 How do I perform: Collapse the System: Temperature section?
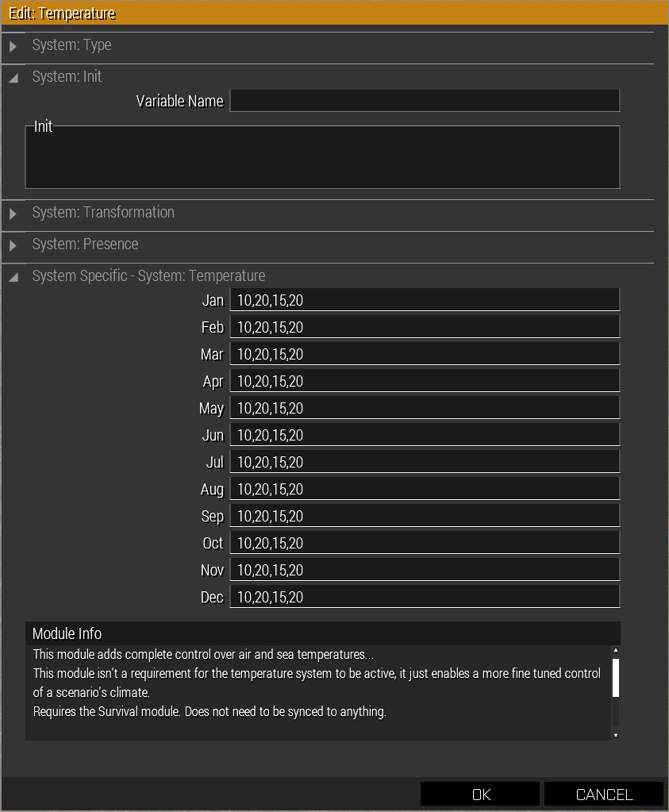tap(13, 277)
